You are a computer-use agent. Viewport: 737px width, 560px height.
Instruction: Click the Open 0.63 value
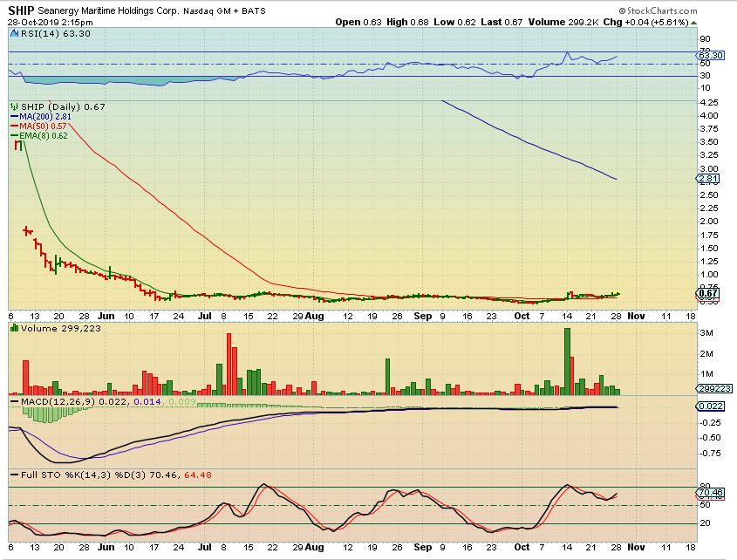(358, 22)
